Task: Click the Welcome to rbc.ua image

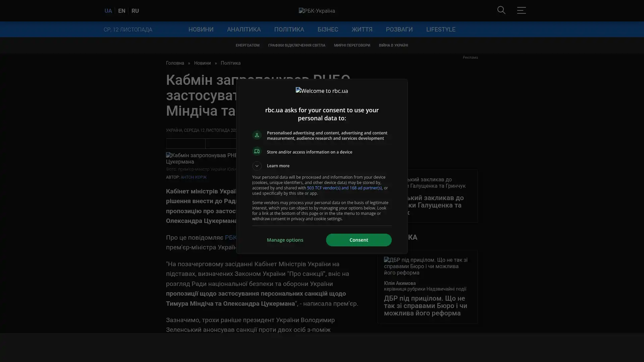Action: (x=322, y=91)
